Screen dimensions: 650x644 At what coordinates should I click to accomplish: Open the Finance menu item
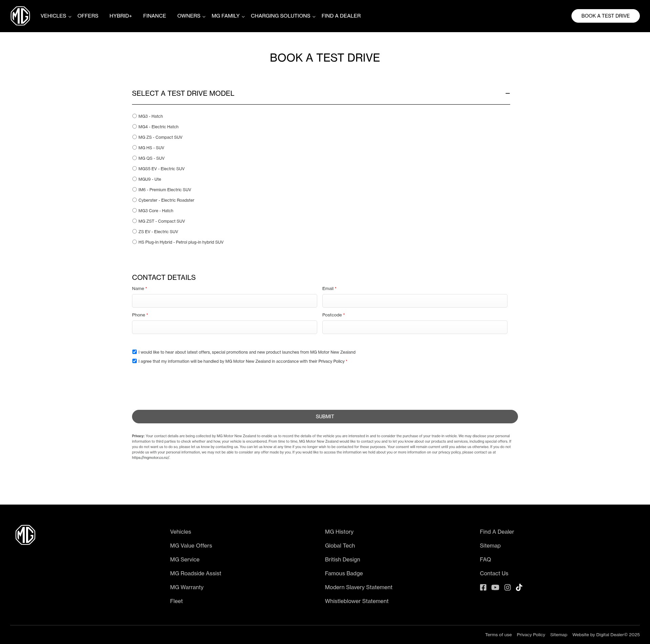[154, 16]
